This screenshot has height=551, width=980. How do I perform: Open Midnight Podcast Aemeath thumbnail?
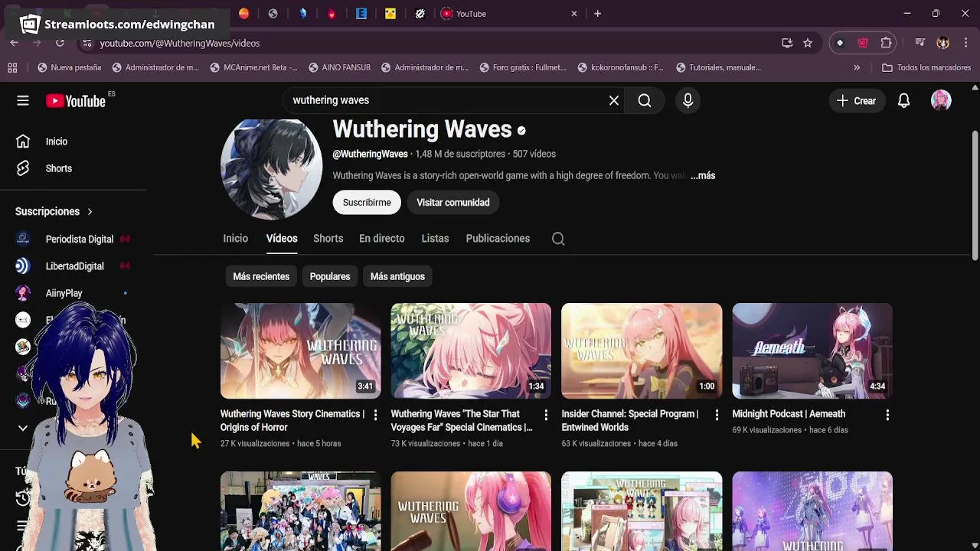click(x=812, y=350)
